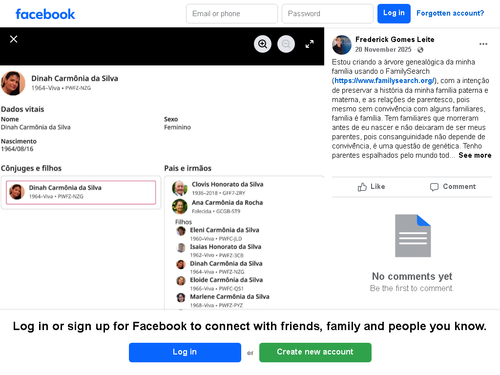This screenshot has width=500, height=375.
Task: Click Create new account
Action: click(x=315, y=352)
